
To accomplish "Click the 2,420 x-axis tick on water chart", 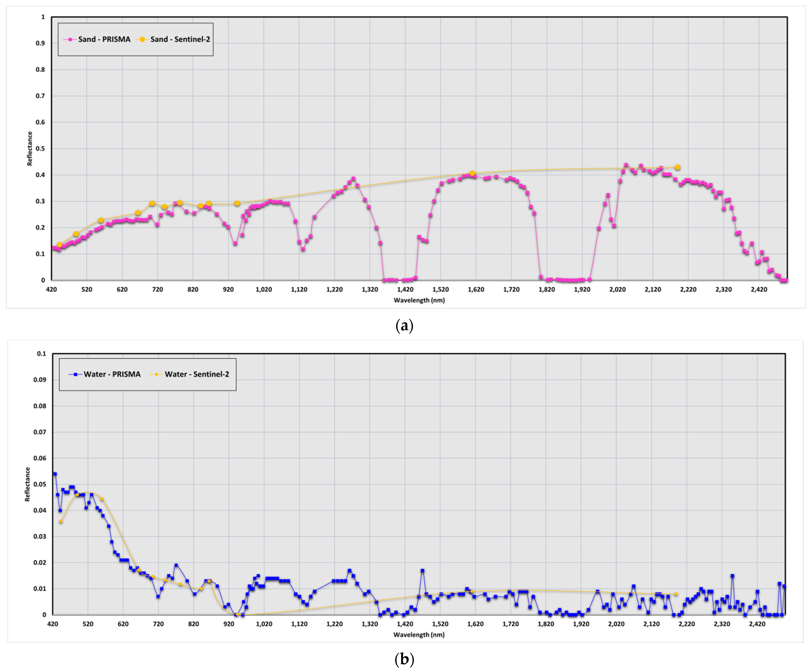I will pos(757,624).
